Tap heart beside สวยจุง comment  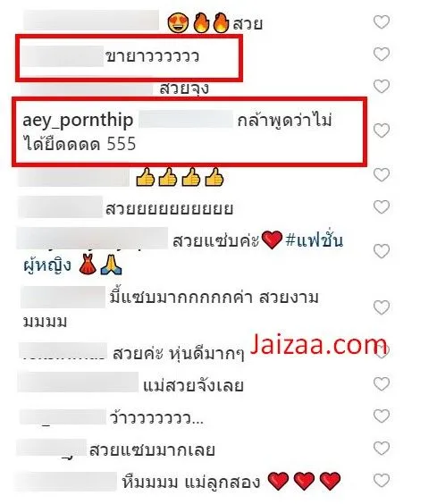(382, 86)
